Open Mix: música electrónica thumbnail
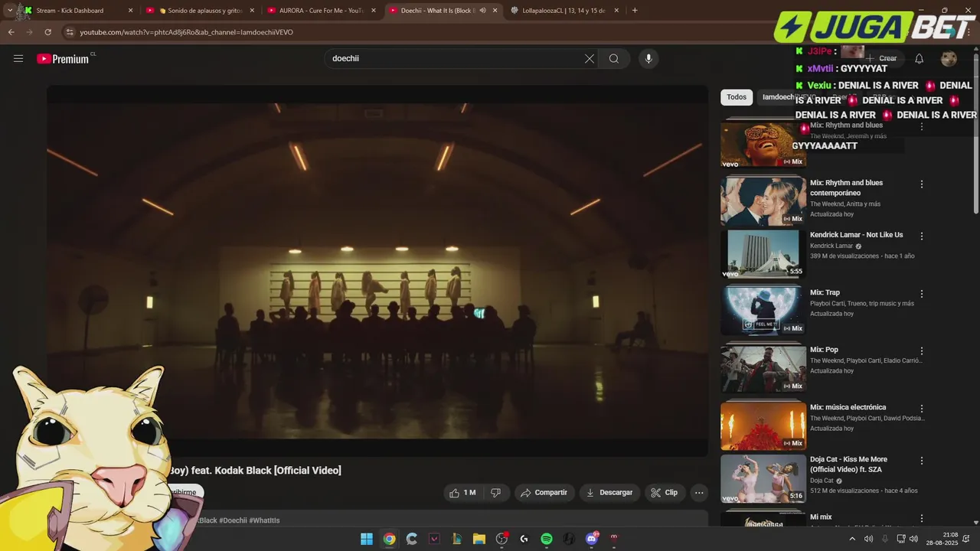Viewport: 980px width, 551px height. 763,425
